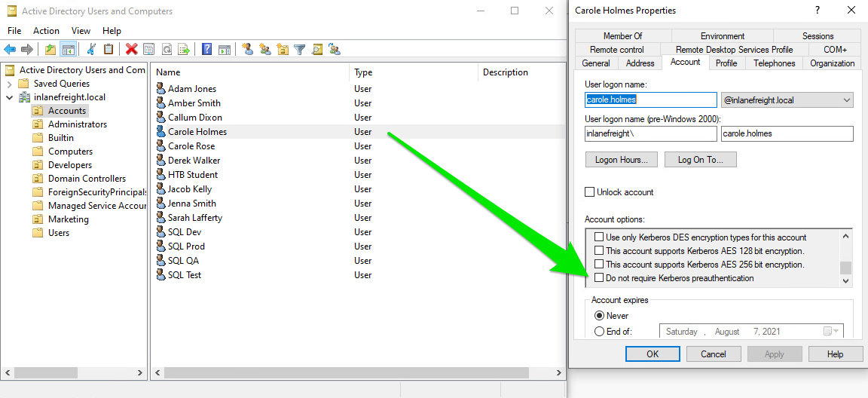Collapse the inlanefreight.local domain node
Viewport: 868px width, 398px height.
(x=9, y=97)
